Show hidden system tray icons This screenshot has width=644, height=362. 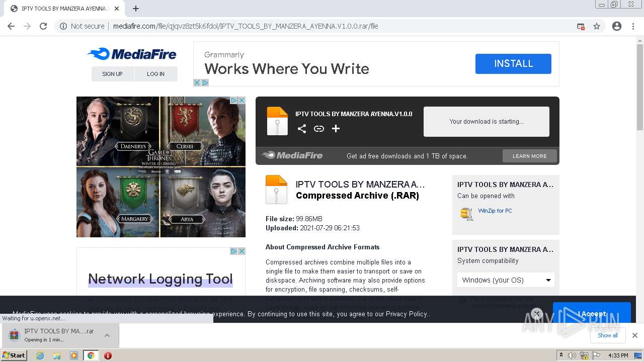561,355
